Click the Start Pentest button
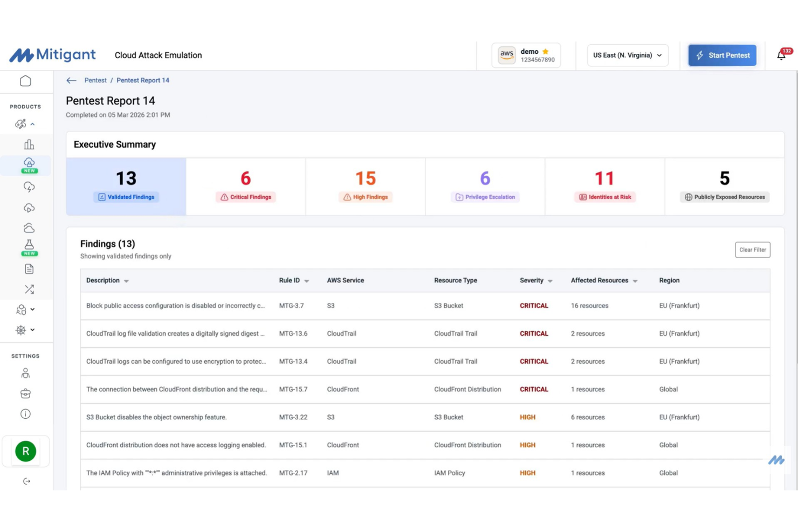This screenshot has height=532, width=798. (723, 55)
